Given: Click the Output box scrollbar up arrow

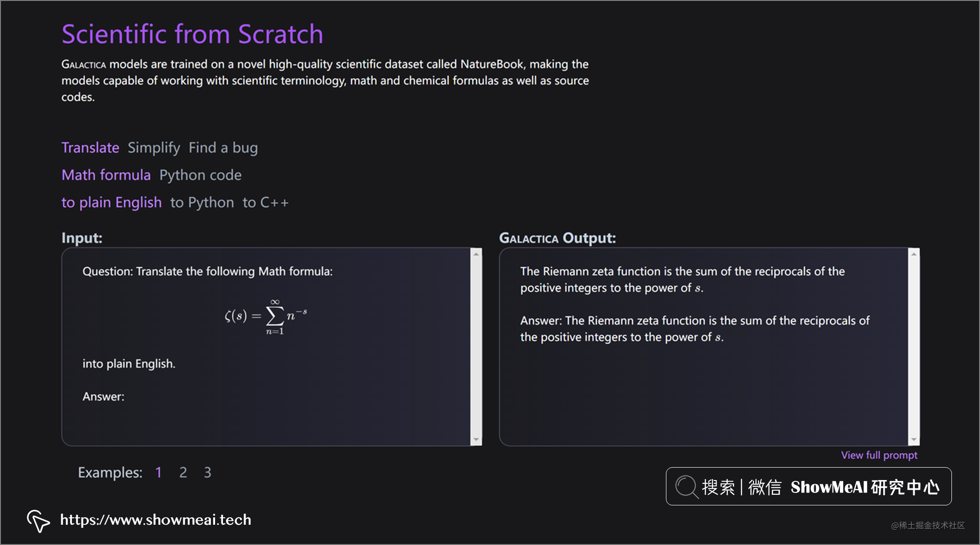Looking at the screenshot, I should point(914,254).
